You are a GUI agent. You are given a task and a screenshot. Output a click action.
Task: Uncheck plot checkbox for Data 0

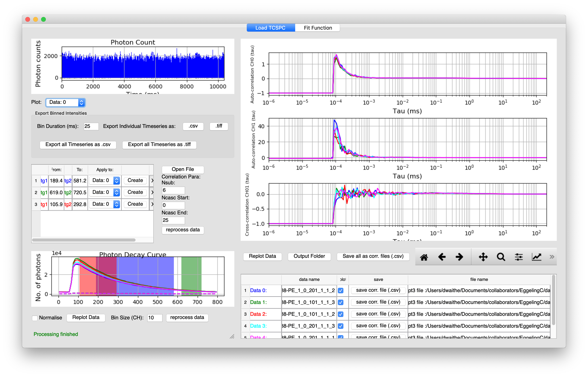tap(341, 291)
